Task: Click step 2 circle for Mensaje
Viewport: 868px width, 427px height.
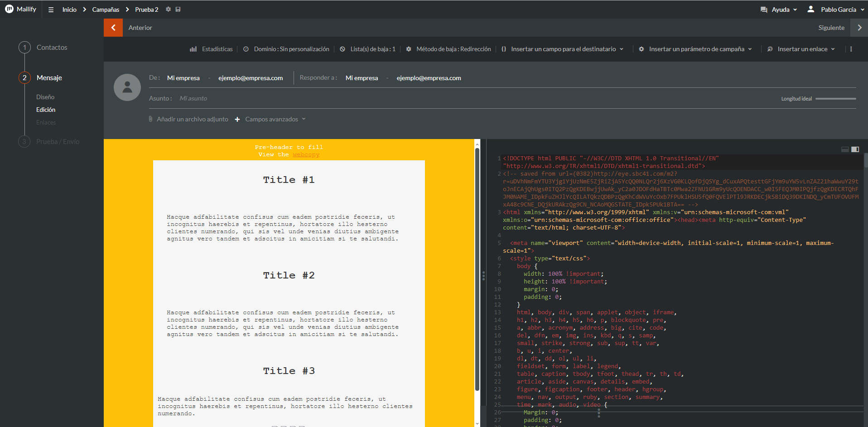Action: 24,78
